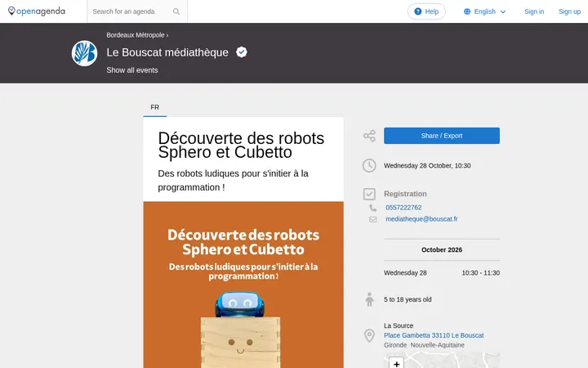Focus the Search for an agenda field
The height and width of the screenshot is (368, 588).
coord(137,11)
